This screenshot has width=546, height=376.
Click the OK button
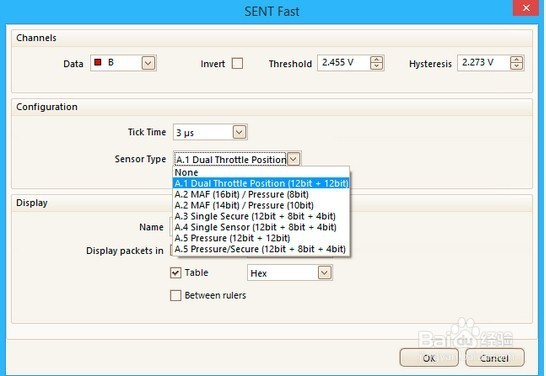click(429, 358)
